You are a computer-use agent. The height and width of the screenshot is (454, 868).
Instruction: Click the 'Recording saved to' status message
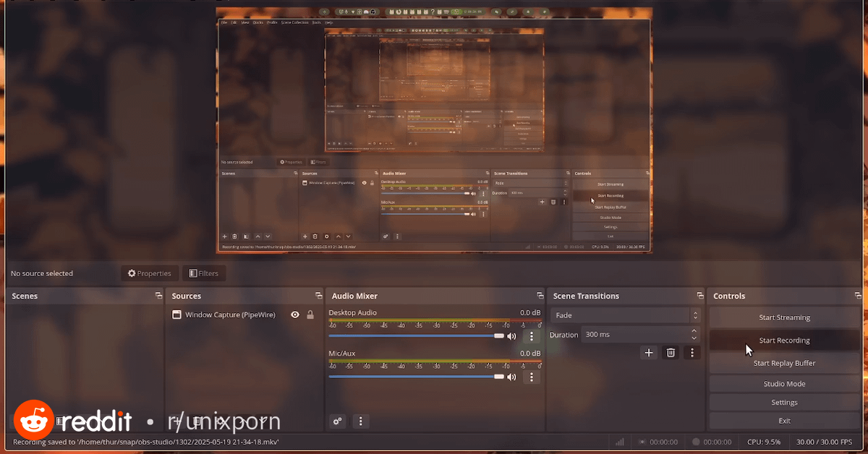tap(146, 442)
